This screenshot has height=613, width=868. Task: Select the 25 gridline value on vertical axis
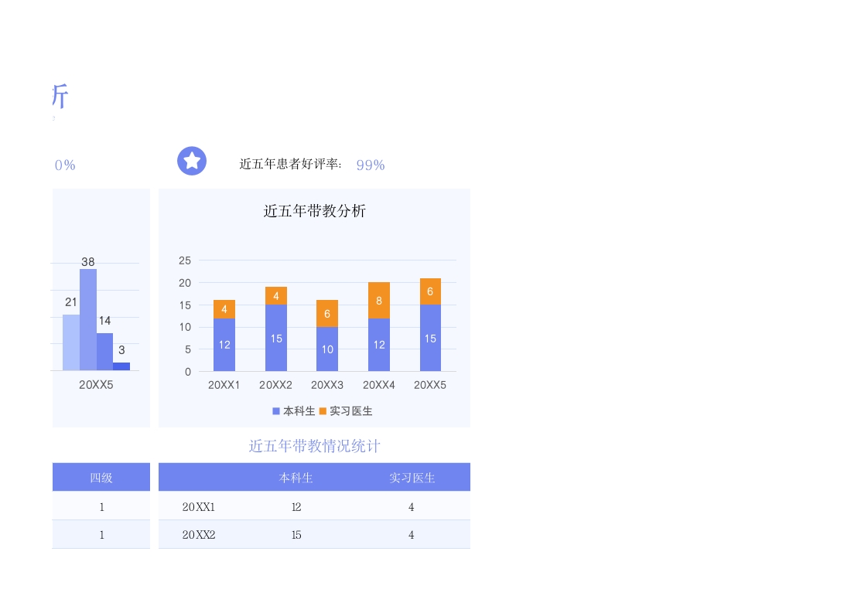tap(186, 261)
